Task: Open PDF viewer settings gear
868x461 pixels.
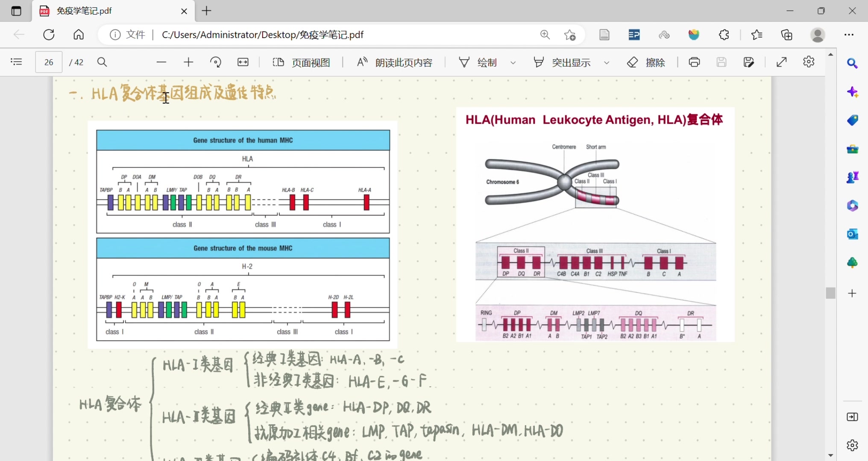Action: click(x=809, y=62)
